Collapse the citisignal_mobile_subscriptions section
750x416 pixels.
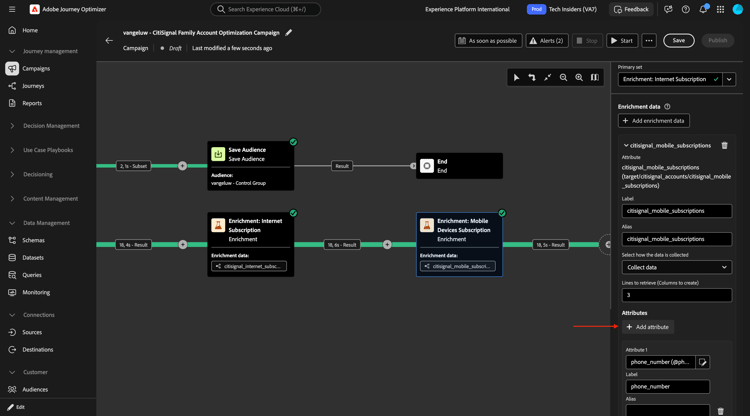[626, 145]
